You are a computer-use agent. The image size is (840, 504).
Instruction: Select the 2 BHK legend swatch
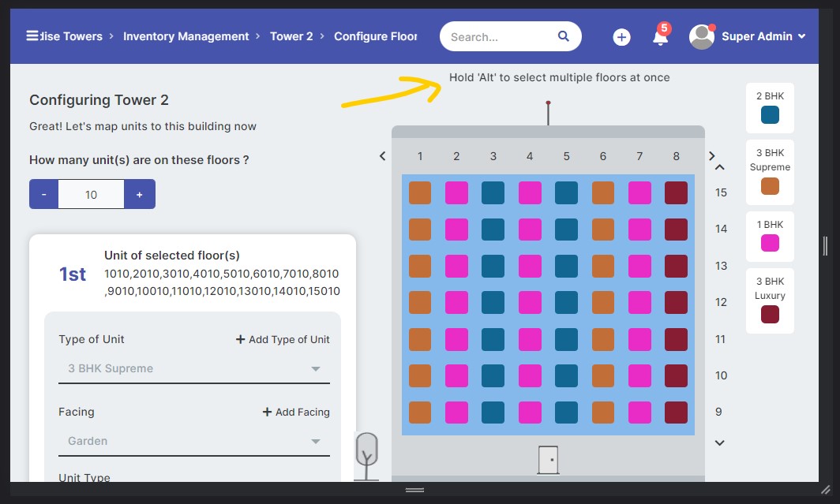770,115
